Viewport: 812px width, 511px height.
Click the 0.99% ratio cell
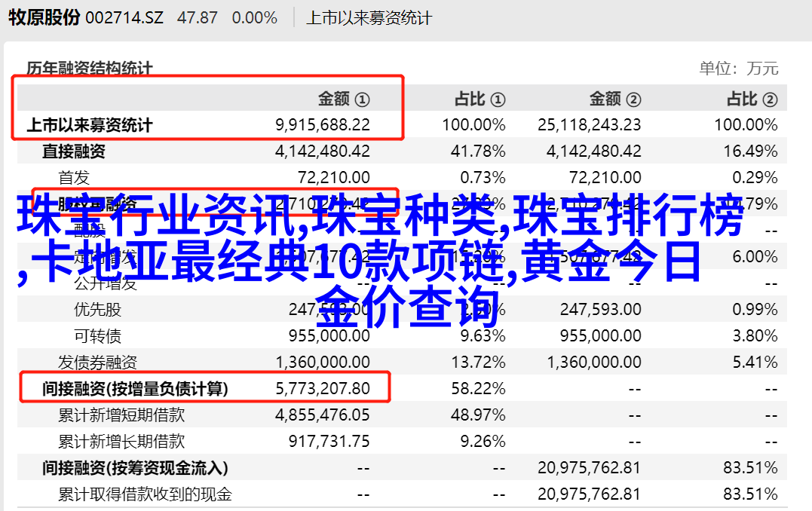click(755, 310)
